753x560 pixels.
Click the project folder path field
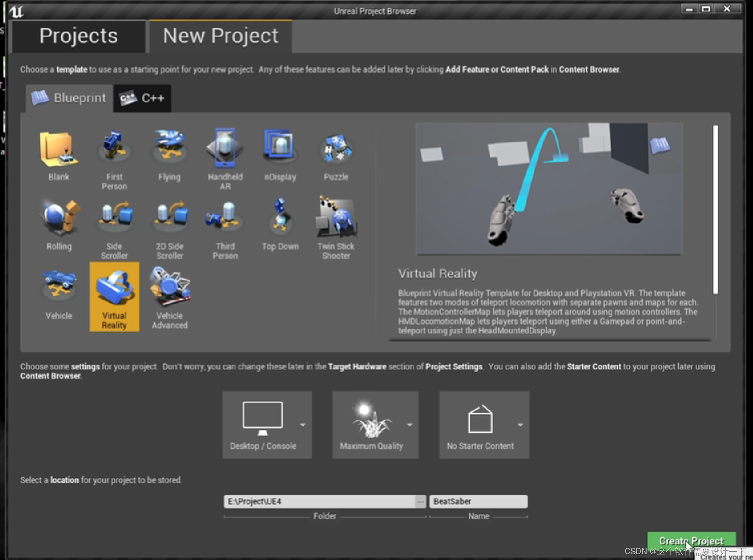click(320, 502)
